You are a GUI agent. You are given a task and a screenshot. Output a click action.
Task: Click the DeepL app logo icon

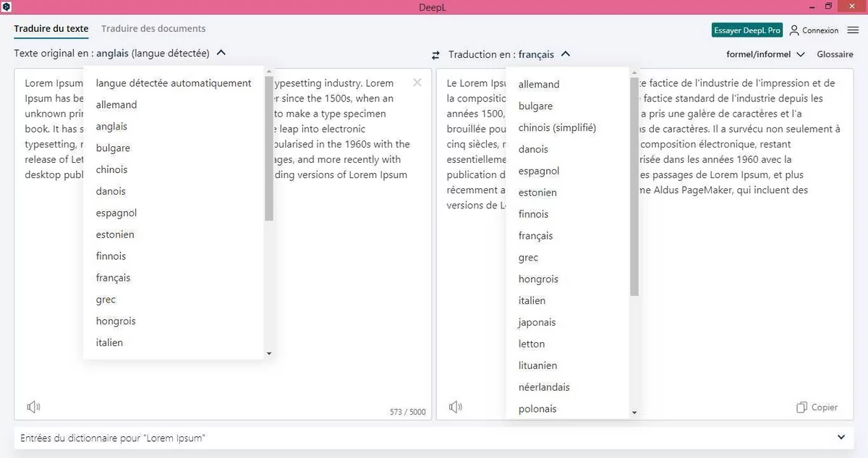[x=6, y=6]
